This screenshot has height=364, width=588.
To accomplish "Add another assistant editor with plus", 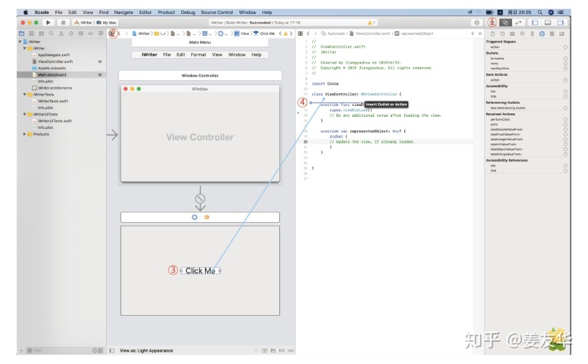I will pyautogui.click(x=473, y=33).
